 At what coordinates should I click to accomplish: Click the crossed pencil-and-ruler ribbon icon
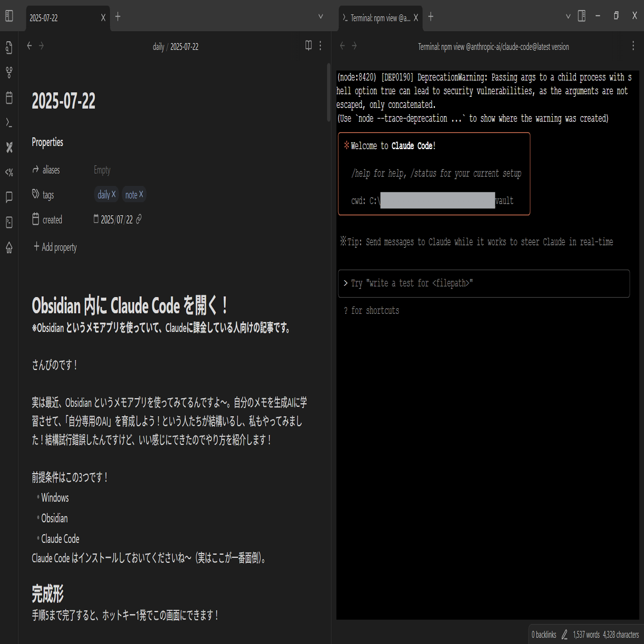pos(9,147)
